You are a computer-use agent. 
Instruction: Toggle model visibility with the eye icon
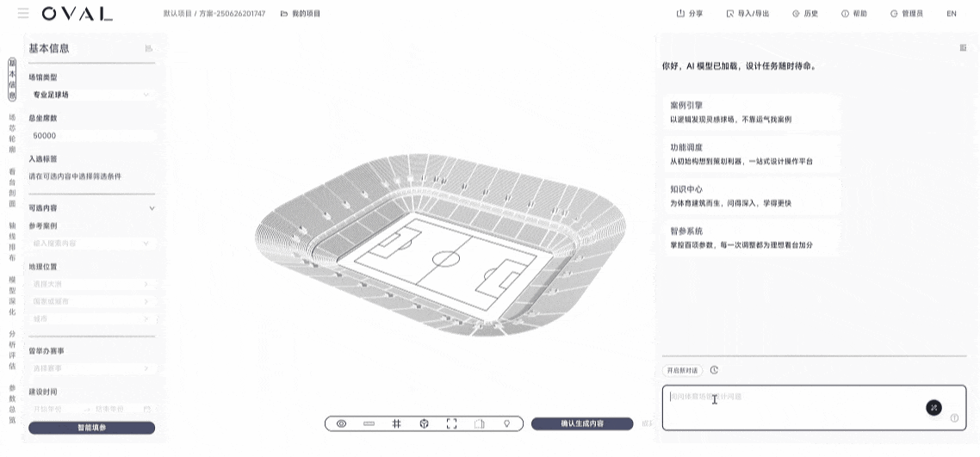point(341,424)
